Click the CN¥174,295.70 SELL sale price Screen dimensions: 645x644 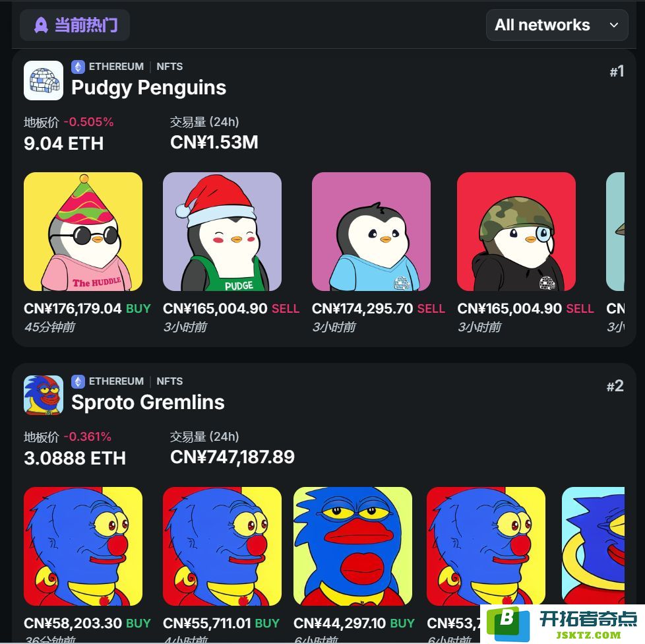pyautogui.click(x=379, y=309)
